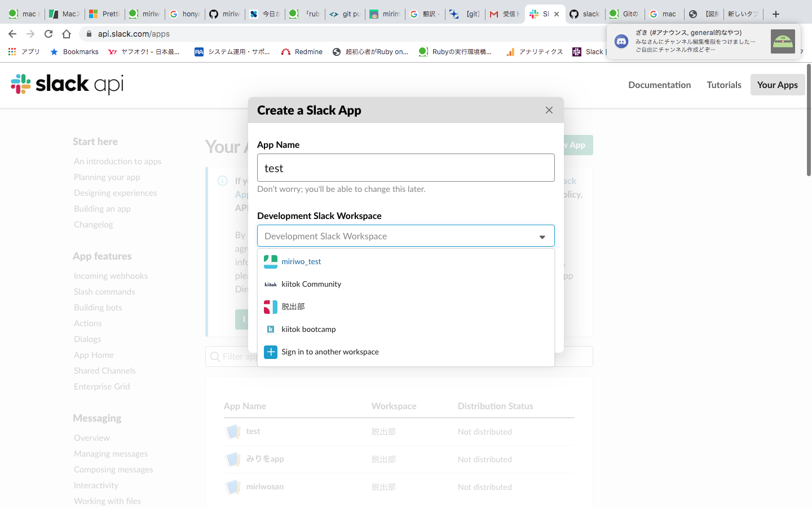Open the アプリ apps shortcut
Viewport: 812px width, 508px height.
24,51
